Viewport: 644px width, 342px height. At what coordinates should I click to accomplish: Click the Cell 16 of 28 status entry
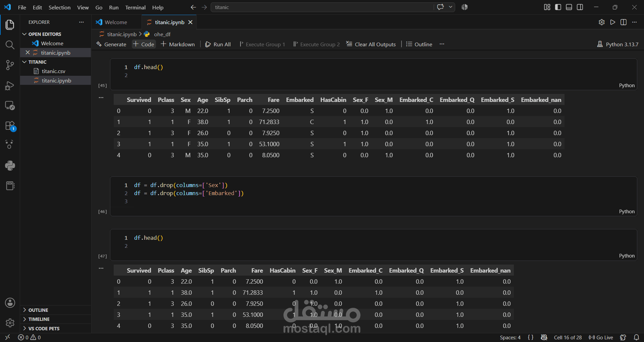point(568,337)
